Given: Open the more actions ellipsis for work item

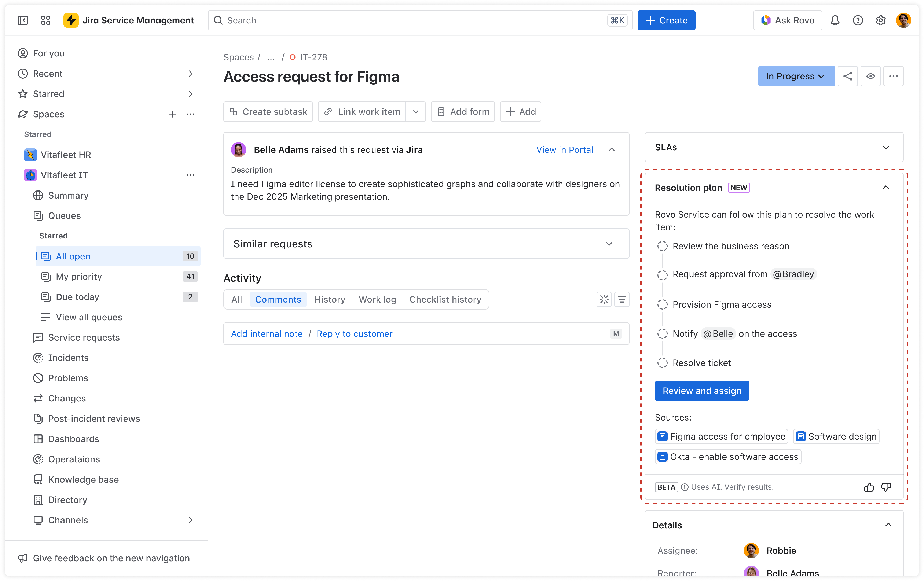Looking at the screenshot, I should (x=893, y=76).
